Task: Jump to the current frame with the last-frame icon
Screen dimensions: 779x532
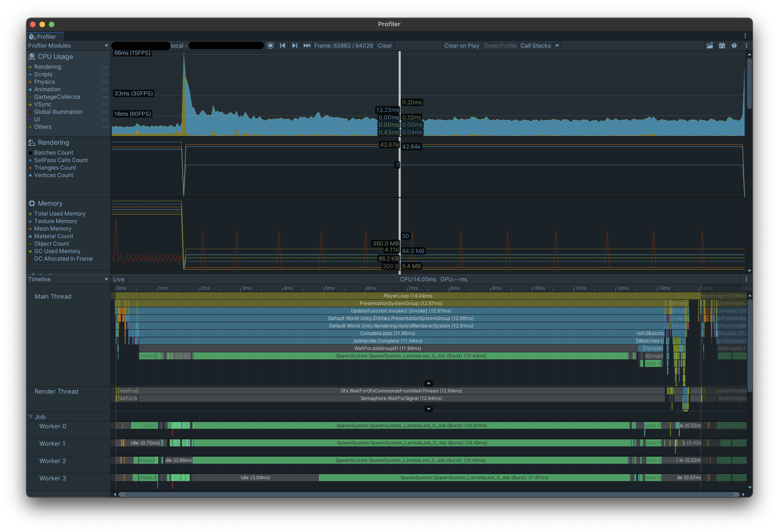Action: click(307, 46)
